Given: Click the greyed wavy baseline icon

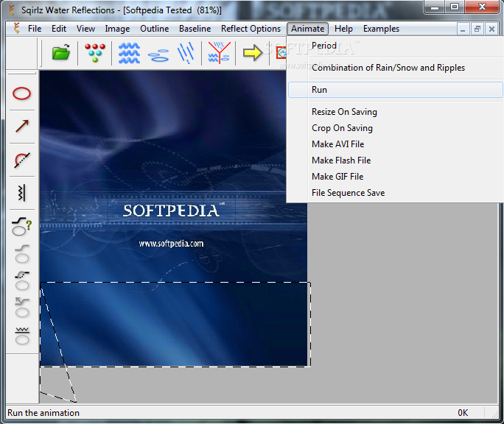Looking at the screenshot, I should 22,336.
